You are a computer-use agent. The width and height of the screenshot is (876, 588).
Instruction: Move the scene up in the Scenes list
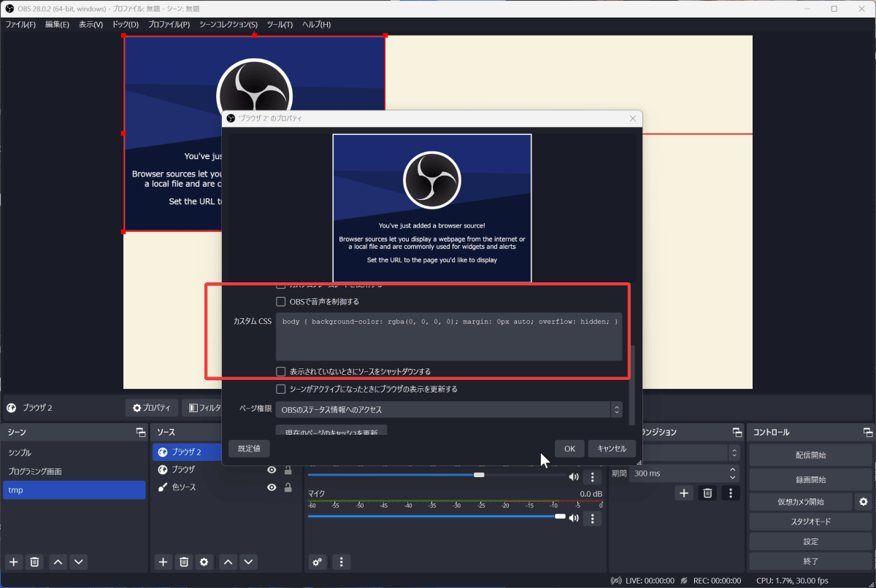pos(58,562)
